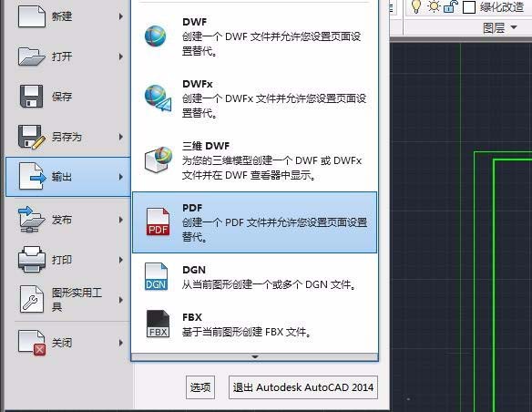Choose the 输出 menu entry label
532x412 pixels.
click(x=62, y=177)
